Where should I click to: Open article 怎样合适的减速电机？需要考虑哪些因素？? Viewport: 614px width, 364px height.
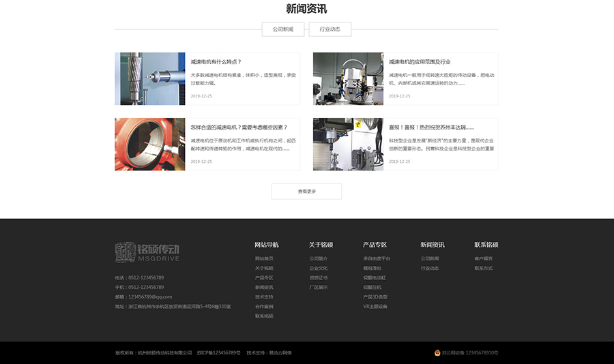point(239,127)
